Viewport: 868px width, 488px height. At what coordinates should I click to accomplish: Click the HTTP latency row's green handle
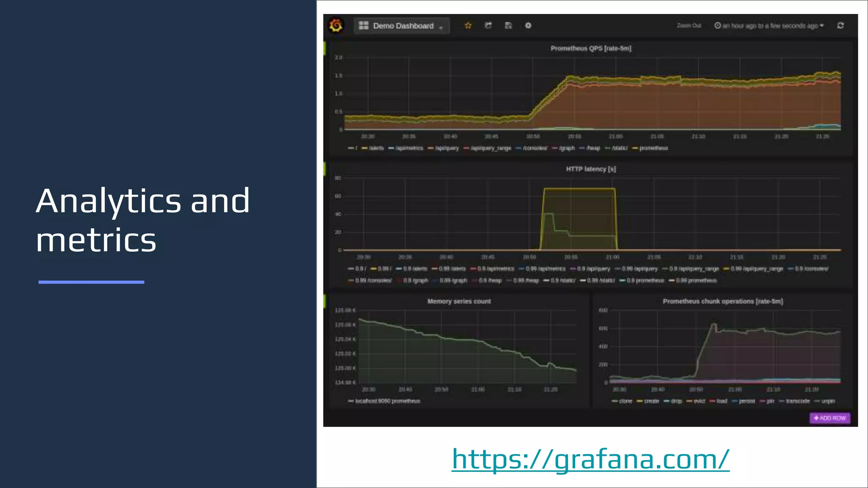pyautogui.click(x=325, y=169)
